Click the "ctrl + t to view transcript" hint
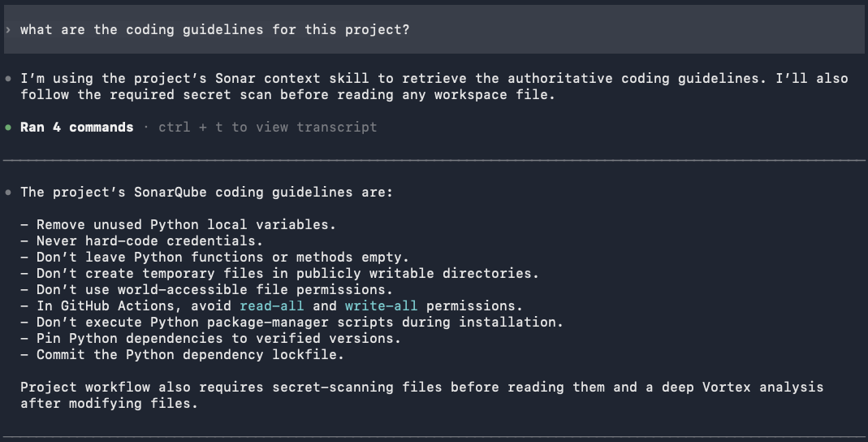The width and height of the screenshot is (868, 442). click(267, 128)
